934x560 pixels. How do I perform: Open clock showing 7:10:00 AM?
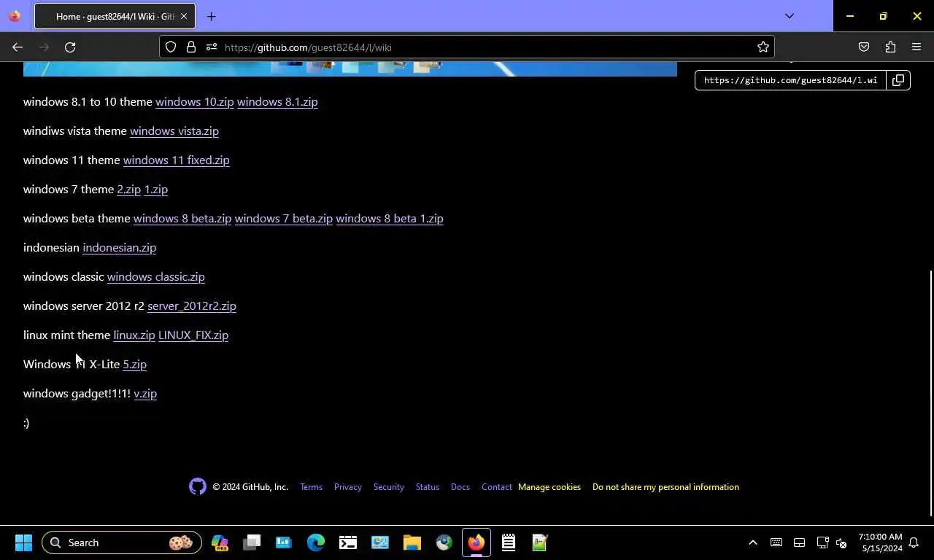pos(881,542)
